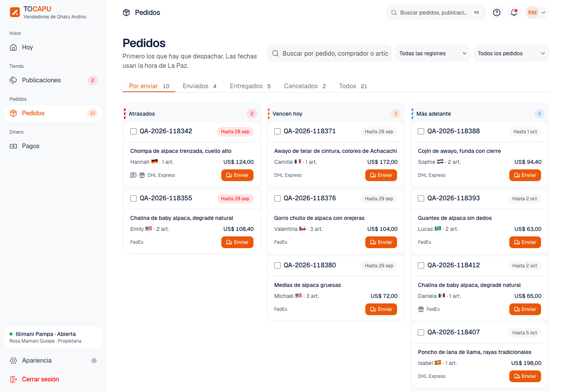
Task: Click the gift icon on order QA-2026-118342
Action: point(142,175)
